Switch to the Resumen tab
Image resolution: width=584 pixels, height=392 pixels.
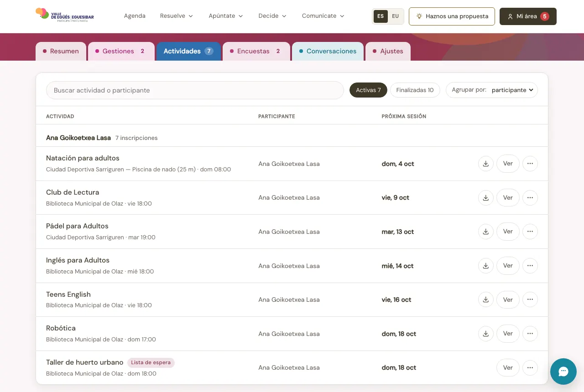pyautogui.click(x=61, y=51)
